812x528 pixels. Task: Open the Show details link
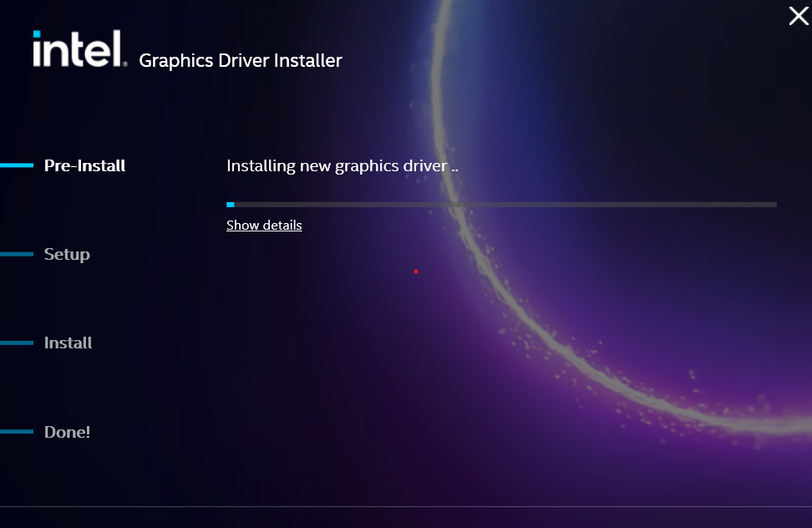(264, 226)
